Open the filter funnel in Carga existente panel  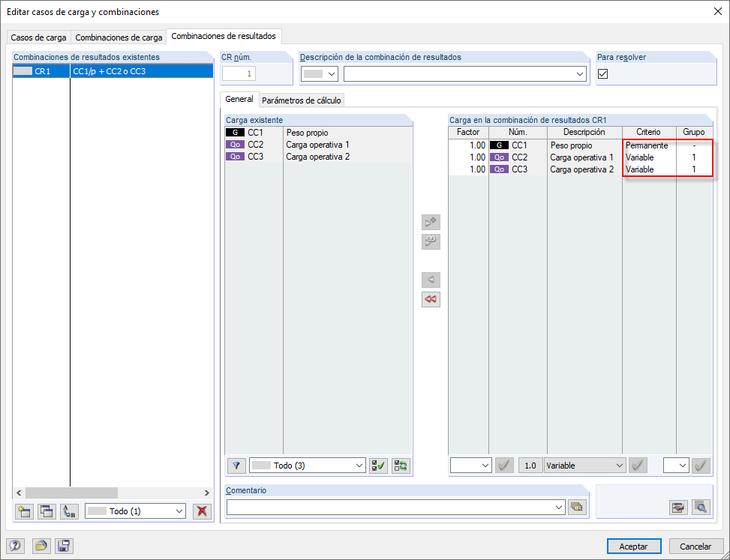[236, 466]
